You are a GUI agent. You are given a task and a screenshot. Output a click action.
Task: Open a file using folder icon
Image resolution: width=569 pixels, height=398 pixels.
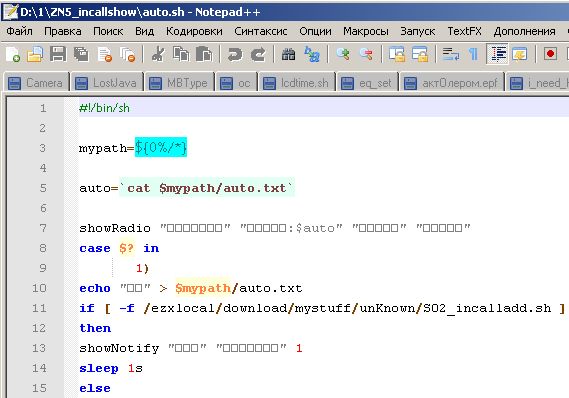coord(35,54)
